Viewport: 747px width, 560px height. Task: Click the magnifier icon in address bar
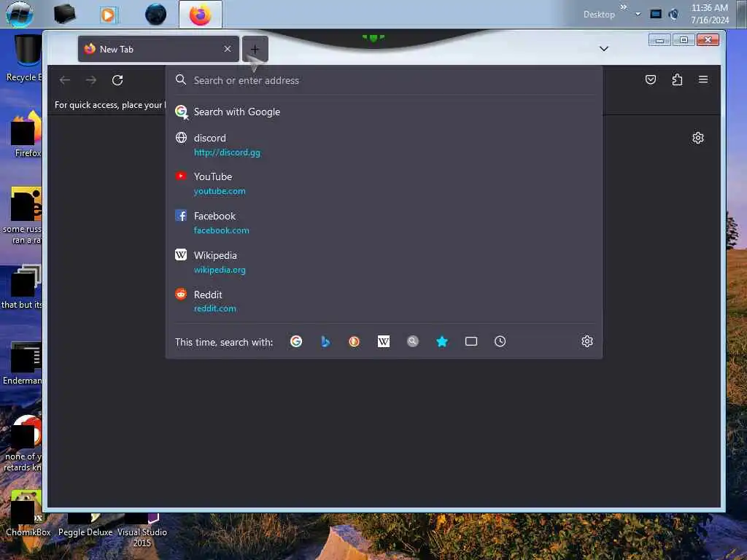[x=181, y=79]
